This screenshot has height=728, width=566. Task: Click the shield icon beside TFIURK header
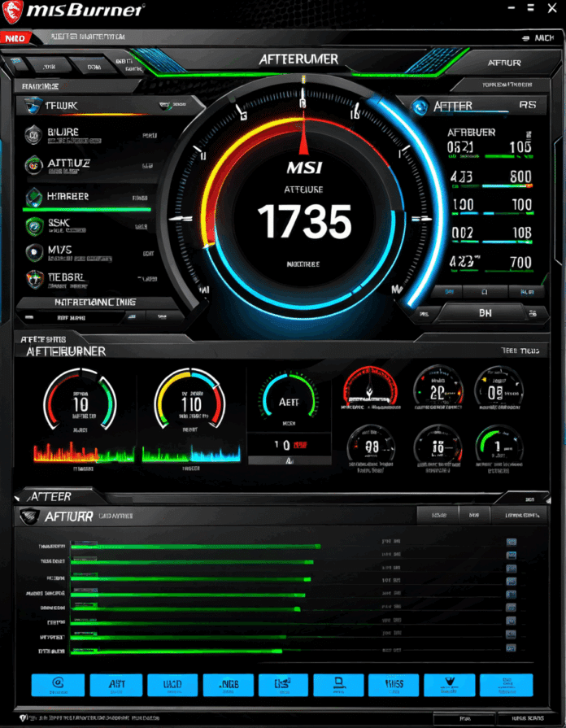(x=34, y=106)
